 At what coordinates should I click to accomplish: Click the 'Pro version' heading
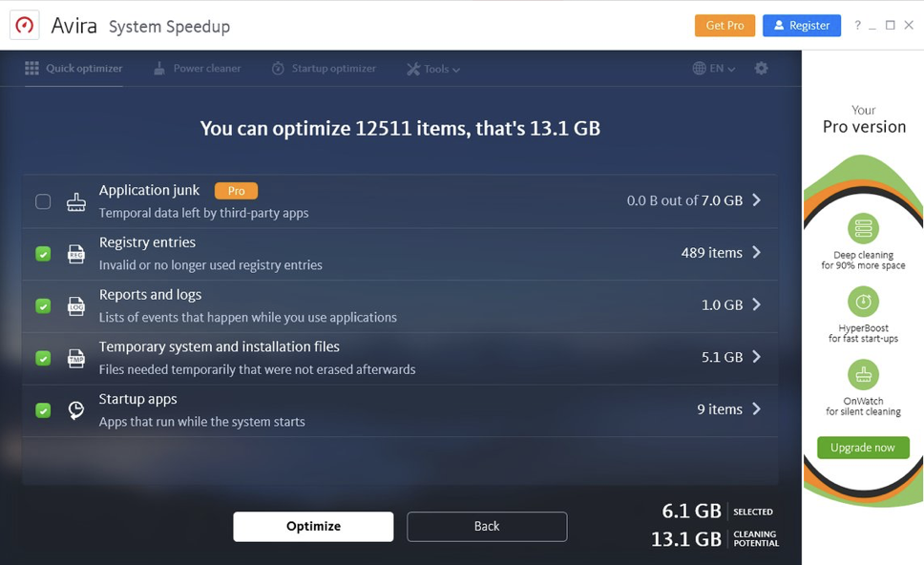(x=864, y=127)
